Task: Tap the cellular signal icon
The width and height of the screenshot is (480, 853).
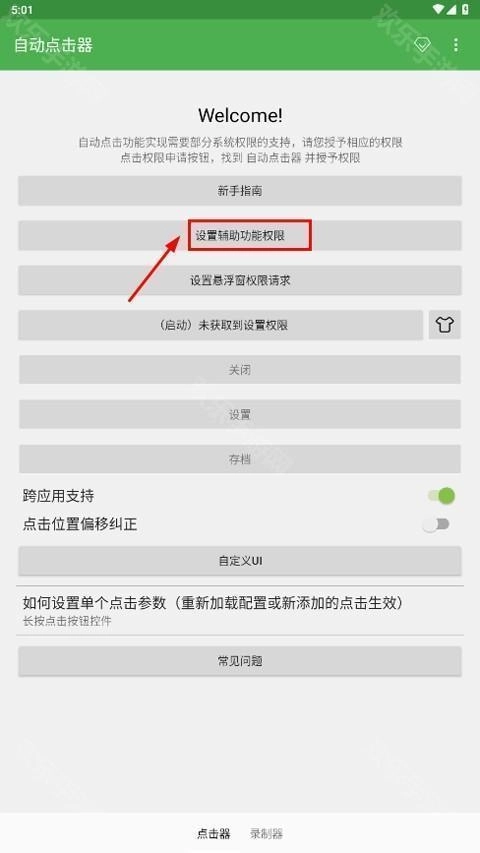Action: click(452, 9)
